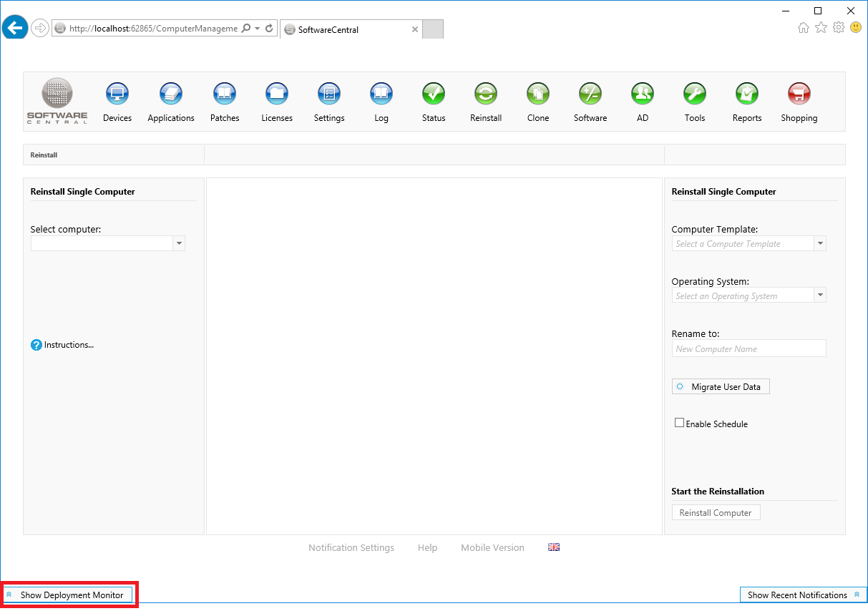Open the Computer Template dropdown

tap(820, 244)
